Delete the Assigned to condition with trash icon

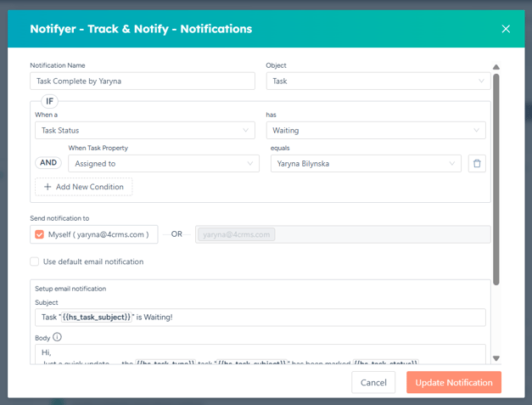(477, 163)
